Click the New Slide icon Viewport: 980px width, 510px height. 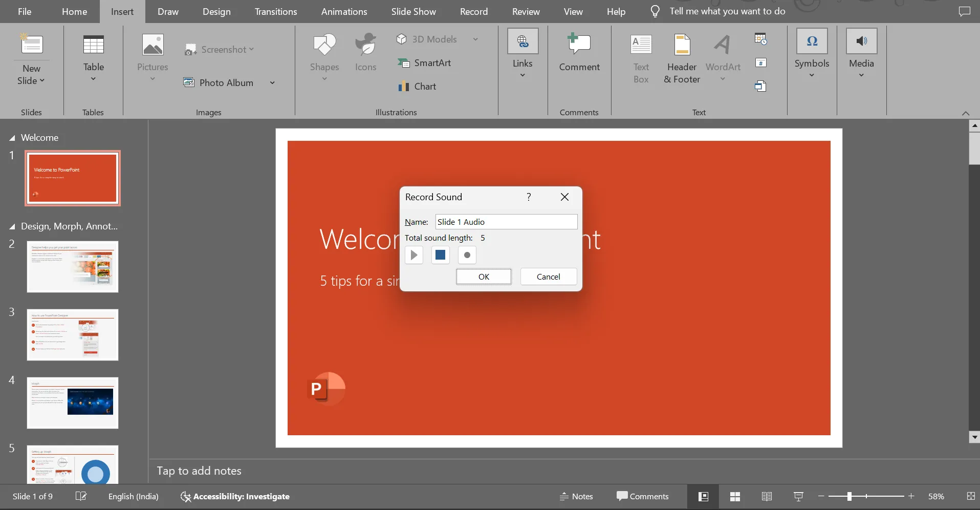point(31,44)
